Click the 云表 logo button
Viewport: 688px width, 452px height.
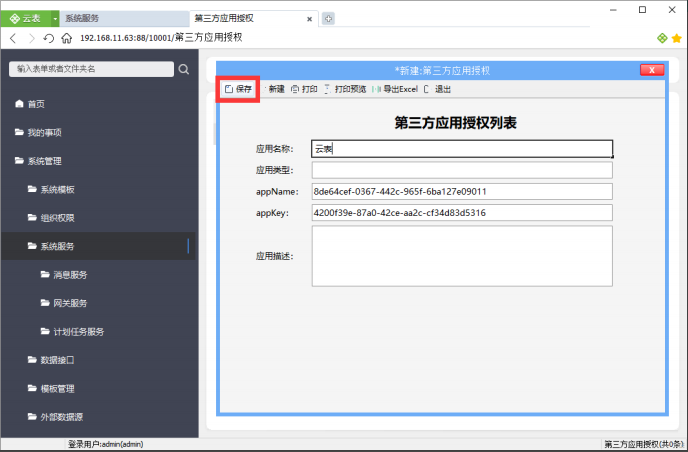pyautogui.click(x=25, y=18)
